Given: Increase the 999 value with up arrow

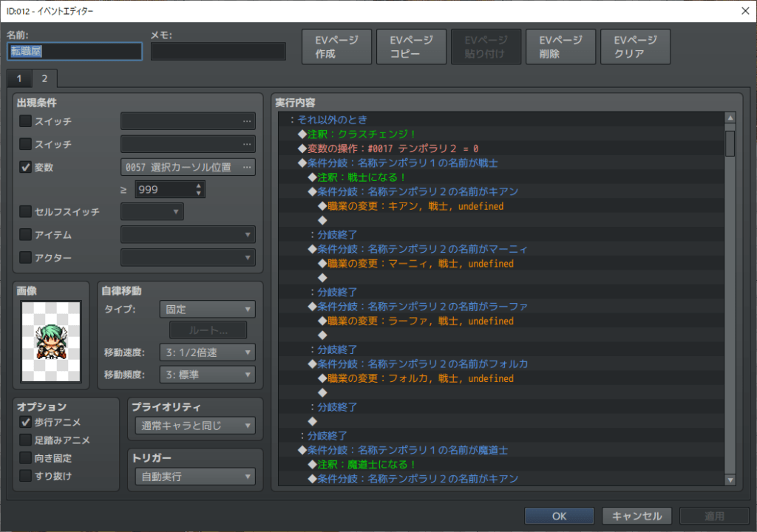Looking at the screenshot, I should [x=198, y=185].
